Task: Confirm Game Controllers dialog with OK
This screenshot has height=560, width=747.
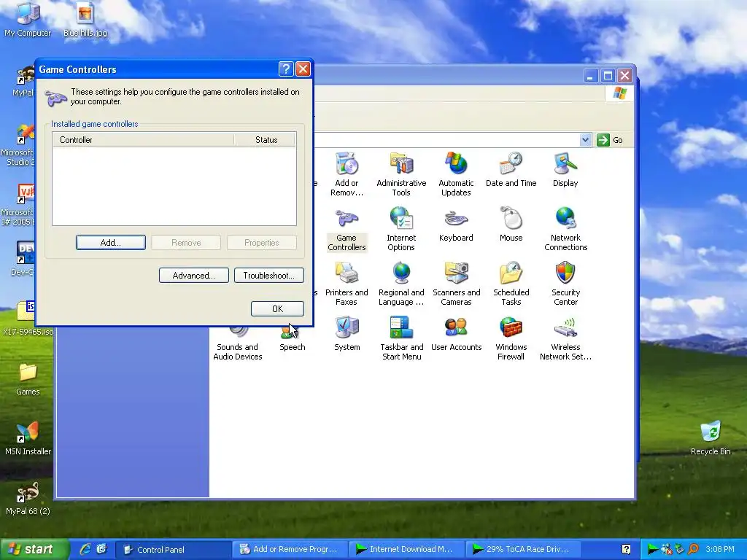Action: coord(277,308)
